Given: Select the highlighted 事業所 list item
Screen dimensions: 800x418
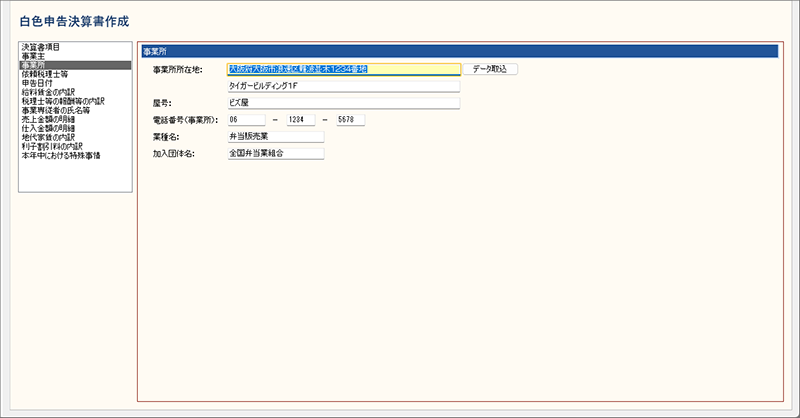Looking at the screenshot, I should (x=33, y=65).
